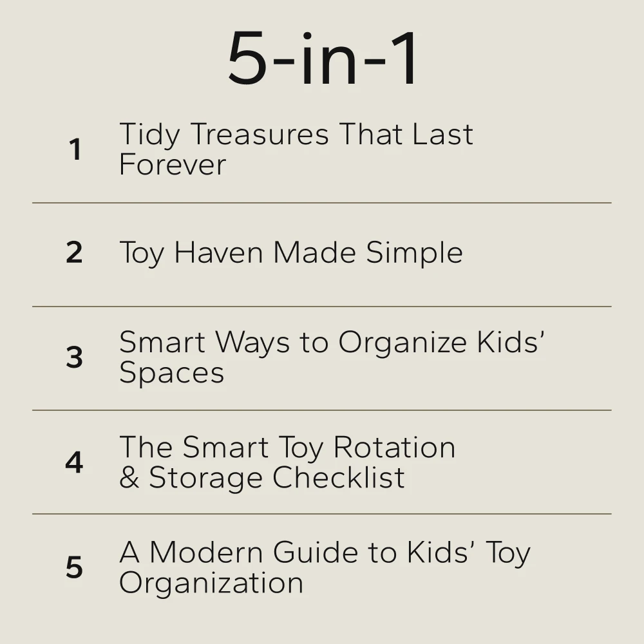Click the divider line below item 1

[322, 203]
